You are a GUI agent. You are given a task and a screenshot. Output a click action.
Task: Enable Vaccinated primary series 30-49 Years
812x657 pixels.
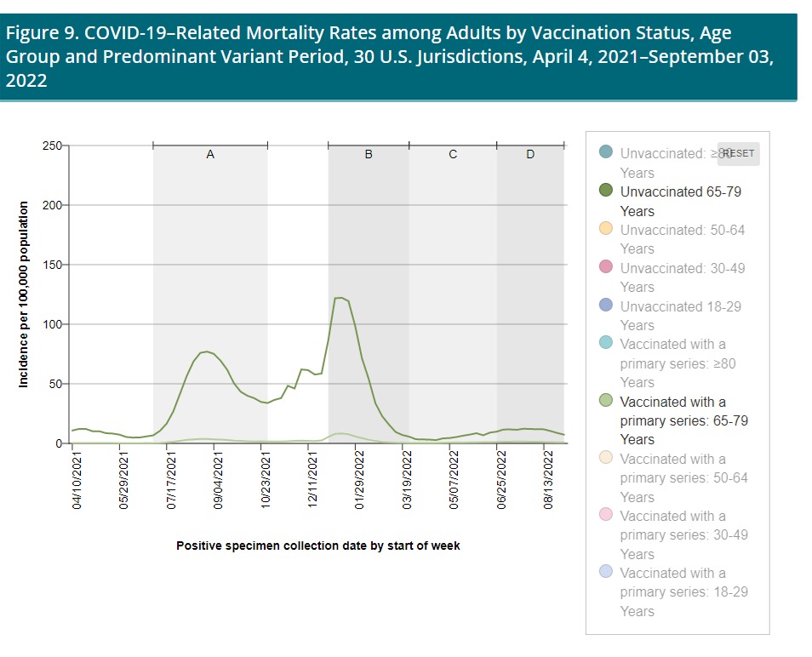(x=605, y=516)
